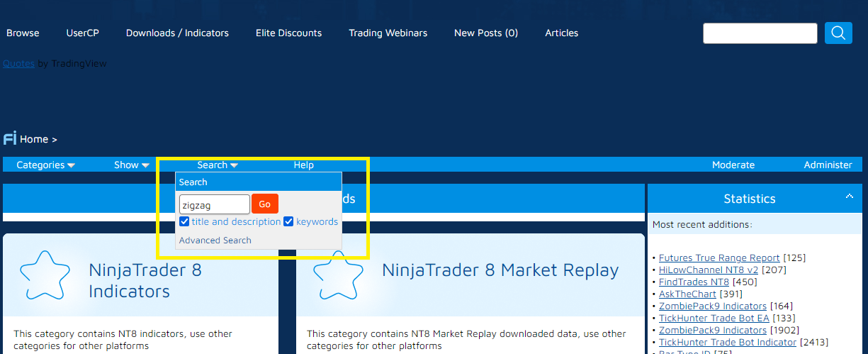The image size is (868, 354).
Task: Open ZombiePack9 Indicators [1902] link
Action: pyautogui.click(x=713, y=330)
